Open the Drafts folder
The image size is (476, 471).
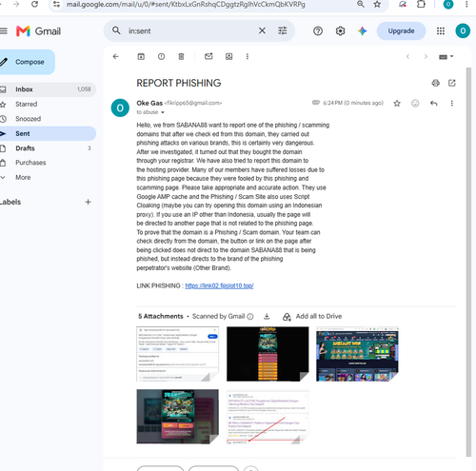48,148
